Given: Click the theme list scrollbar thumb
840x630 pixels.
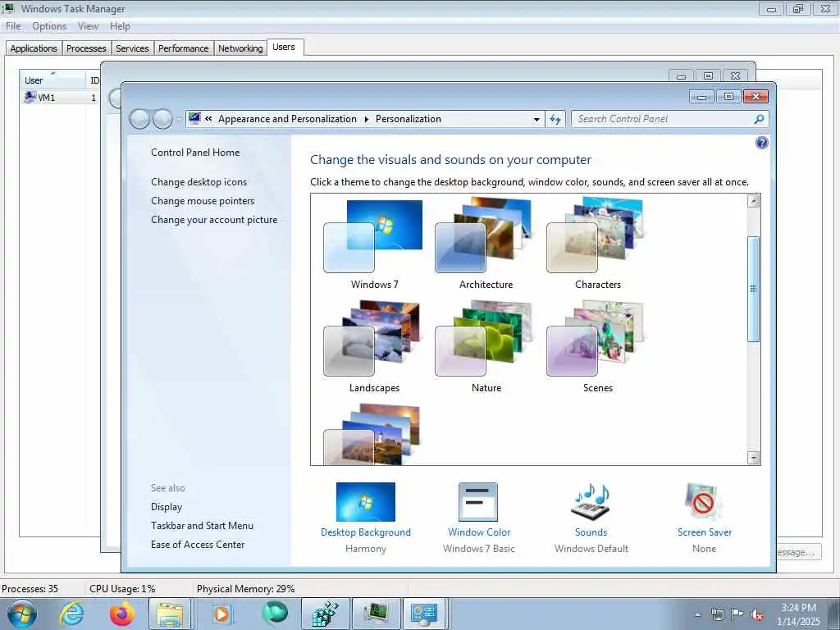Looking at the screenshot, I should tap(753, 289).
